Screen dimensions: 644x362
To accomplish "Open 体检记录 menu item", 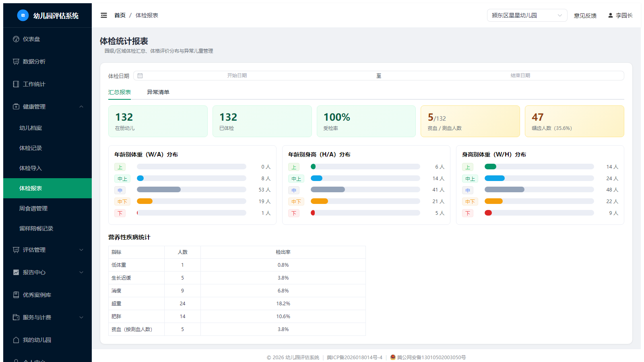I will tap(47, 148).
